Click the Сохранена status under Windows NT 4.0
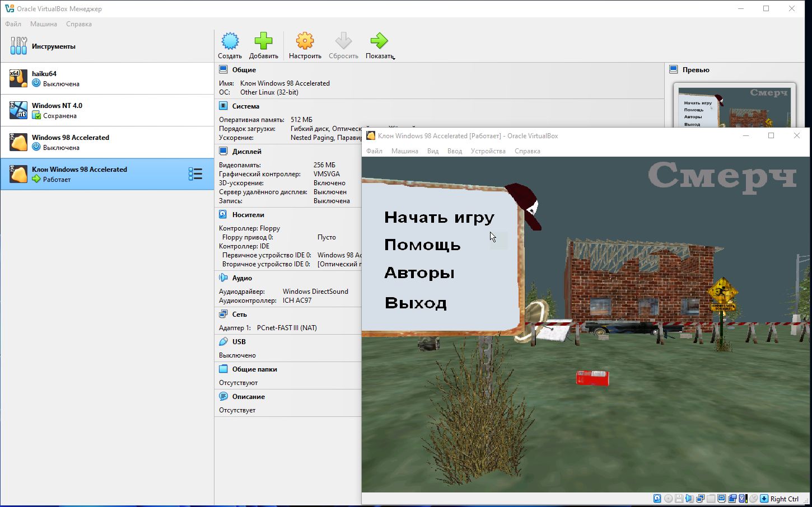 point(60,116)
